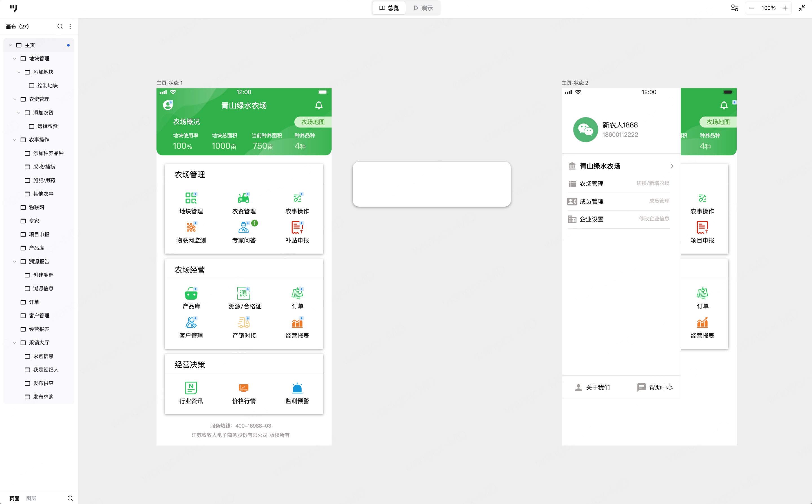This screenshot has height=504, width=812.
Task: Open the 物联网监测 IoT monitoring icon
Action: pyautogui.click(x=191, y=227)
